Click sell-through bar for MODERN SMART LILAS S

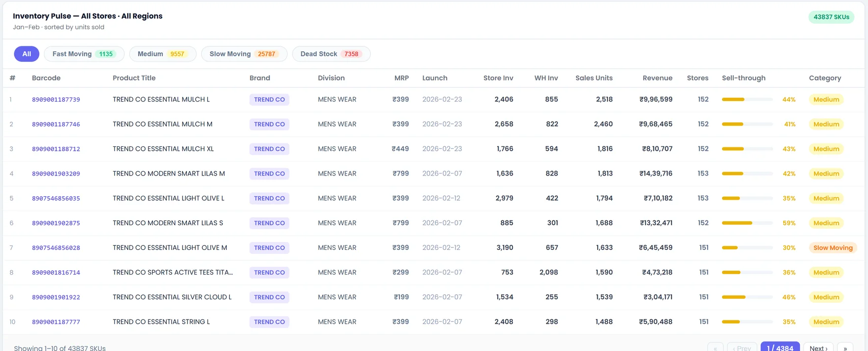(747, 223)
